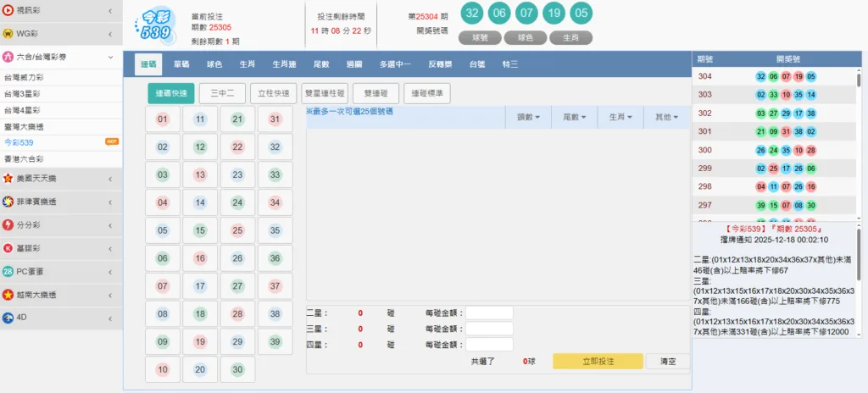The image size is (868, 393).
Task: Click large drawn ball 32 in header
Action: (472, 14)
